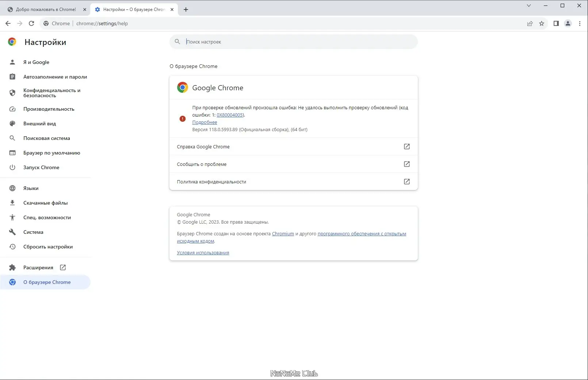
Task: Follow the 'Chromium' project link
Action: (x=283, y=234)
